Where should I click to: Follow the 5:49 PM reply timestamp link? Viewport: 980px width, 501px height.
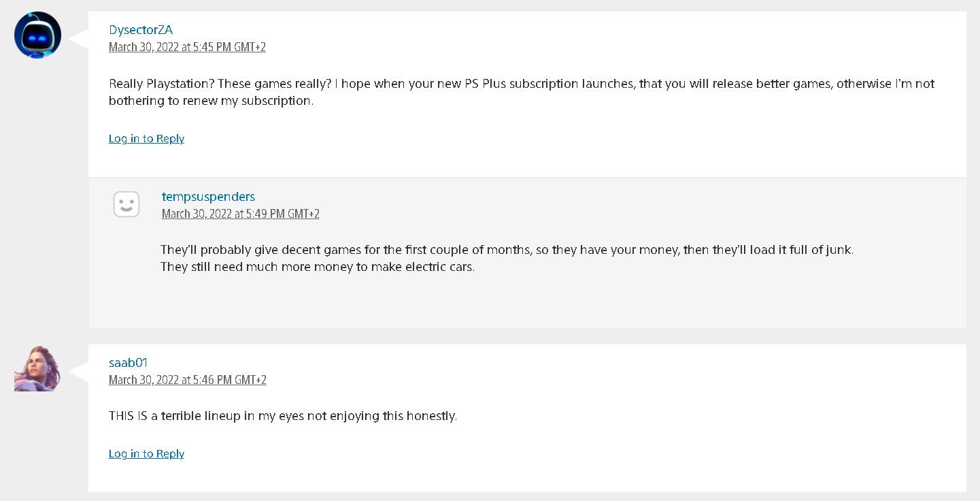pos(240,214)
